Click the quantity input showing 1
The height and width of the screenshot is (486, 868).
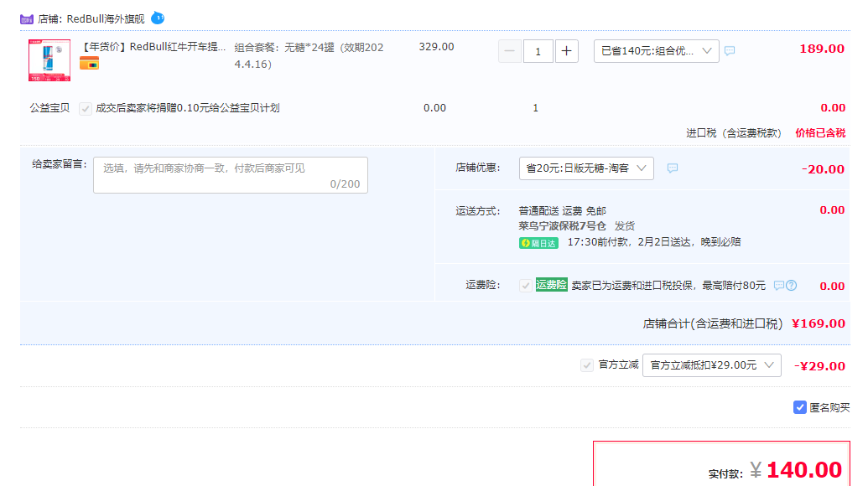click(x=538, y=51)
